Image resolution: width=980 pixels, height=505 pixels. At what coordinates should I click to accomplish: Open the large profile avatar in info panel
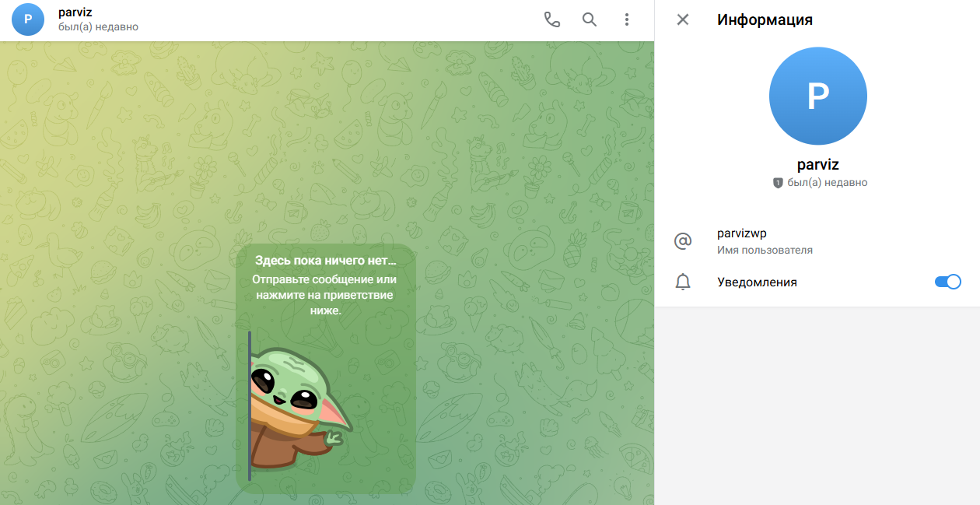click(817, 96)
